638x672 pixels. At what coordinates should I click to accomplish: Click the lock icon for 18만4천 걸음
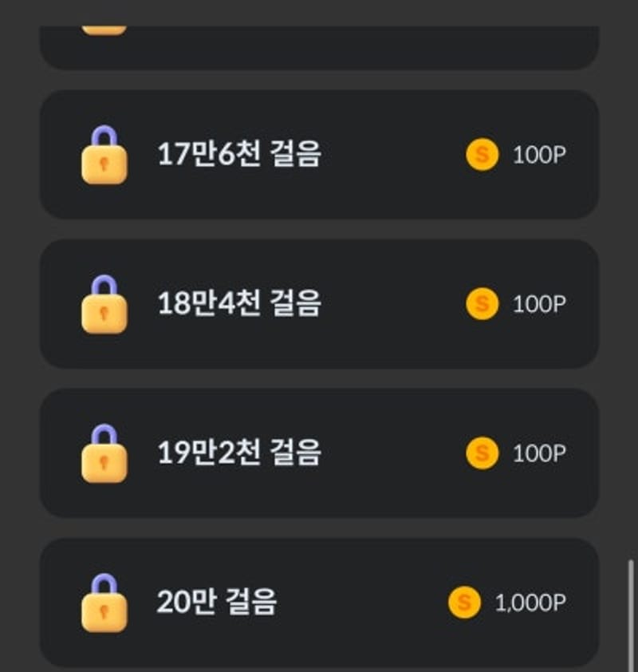pos(104,304)
